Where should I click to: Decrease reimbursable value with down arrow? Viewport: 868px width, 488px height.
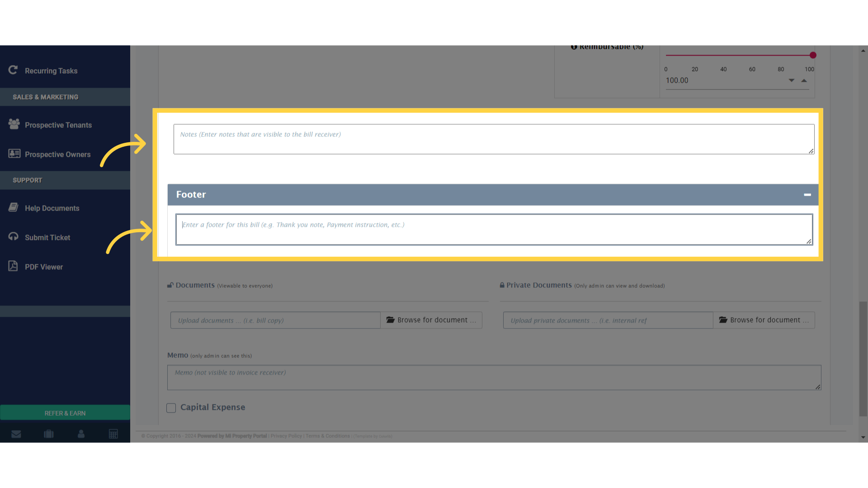point(792,80)
